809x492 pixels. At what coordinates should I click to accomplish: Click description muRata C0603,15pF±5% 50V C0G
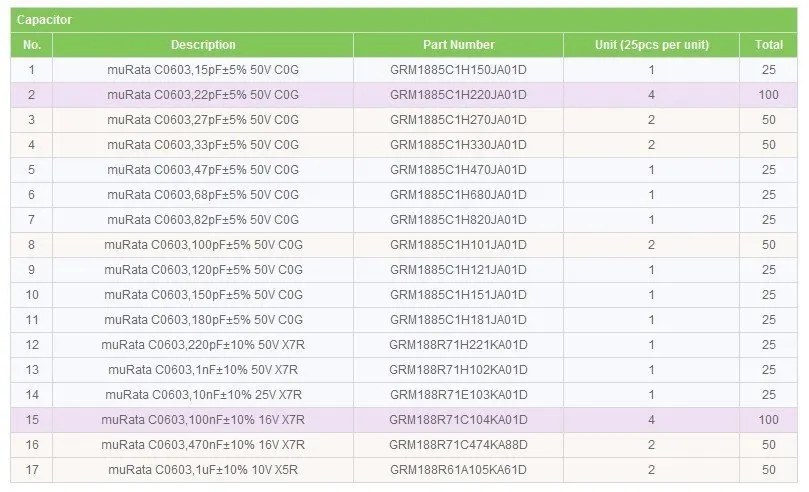pos(203,70)
